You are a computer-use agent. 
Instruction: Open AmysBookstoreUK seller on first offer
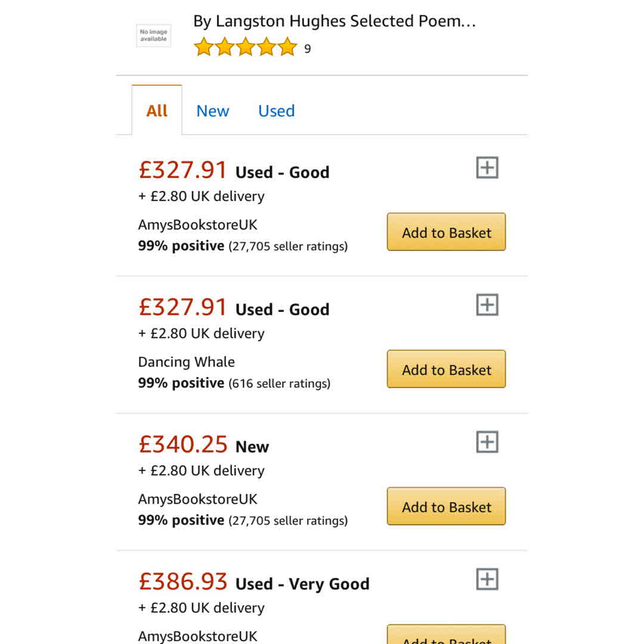pyautogui.click(x=198, y=225)
